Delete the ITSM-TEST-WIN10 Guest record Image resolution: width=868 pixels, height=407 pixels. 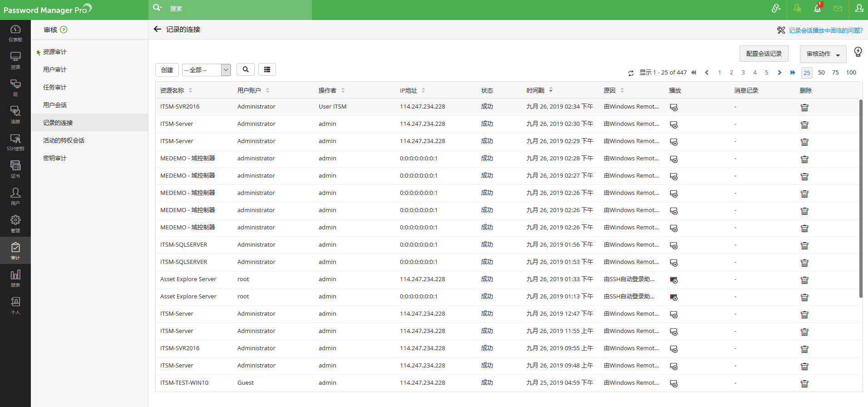[x=804, y=384]
